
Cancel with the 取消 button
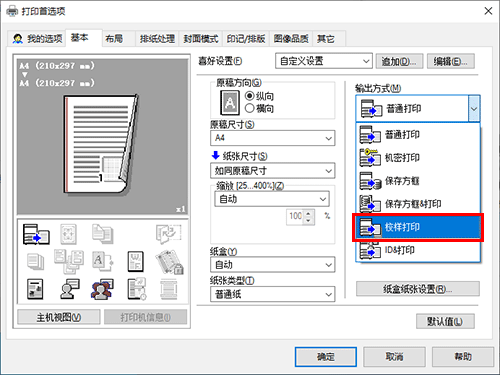click(x=394, y=357)
